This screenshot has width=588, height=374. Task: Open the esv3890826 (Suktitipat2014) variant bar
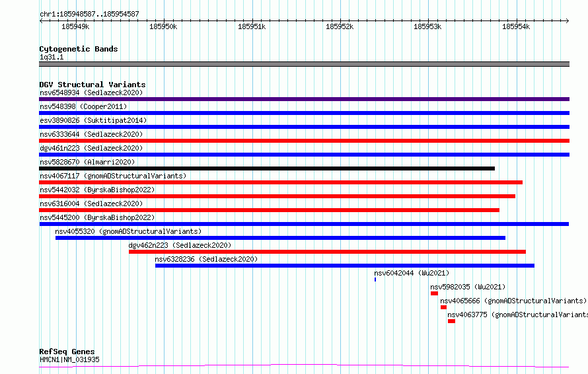(304, 127)
